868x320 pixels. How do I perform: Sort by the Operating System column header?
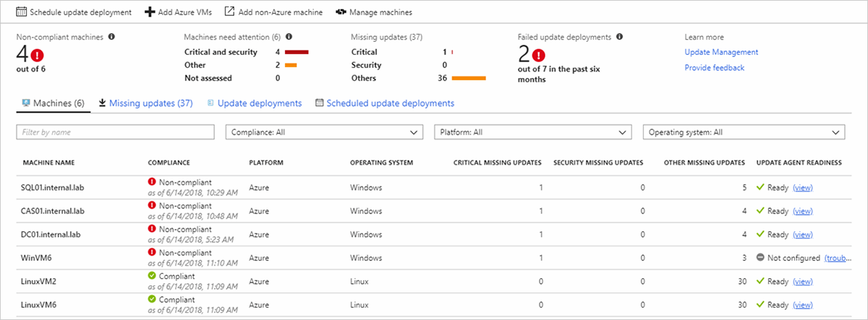click(x=381, y=163)
